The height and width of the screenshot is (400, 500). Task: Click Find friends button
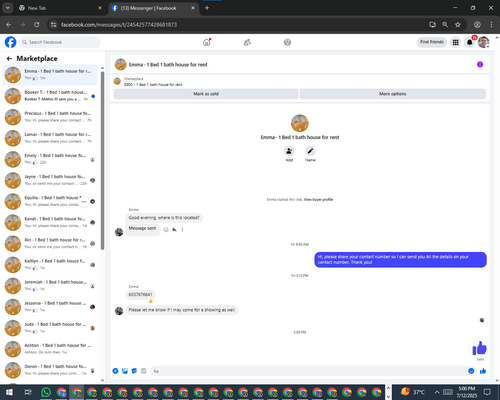432,42
